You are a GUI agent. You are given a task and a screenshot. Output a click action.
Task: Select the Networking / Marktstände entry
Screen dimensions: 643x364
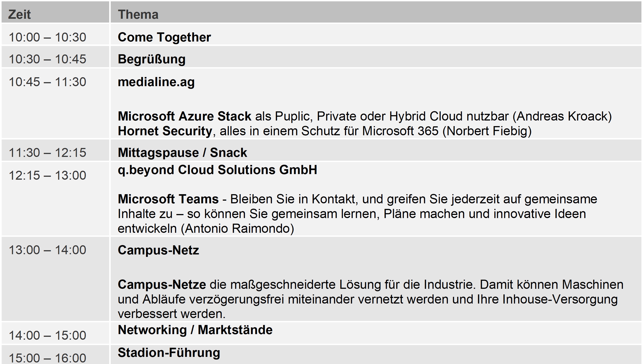point(195,330)
